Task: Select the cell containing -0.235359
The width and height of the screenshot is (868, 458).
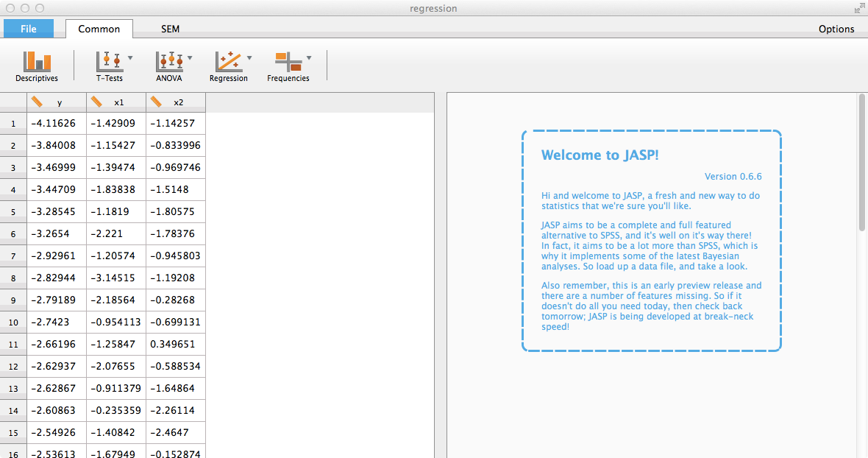Action: coord(116,411)
